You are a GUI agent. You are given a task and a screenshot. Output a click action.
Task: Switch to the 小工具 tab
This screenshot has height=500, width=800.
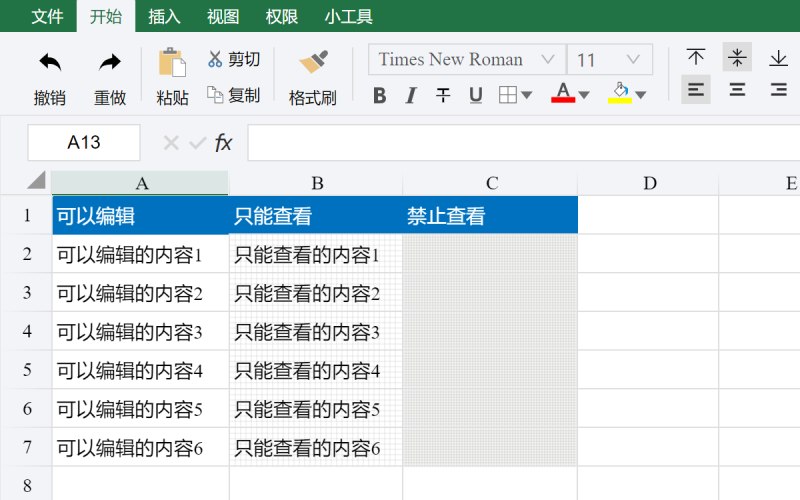pos(349,16)
